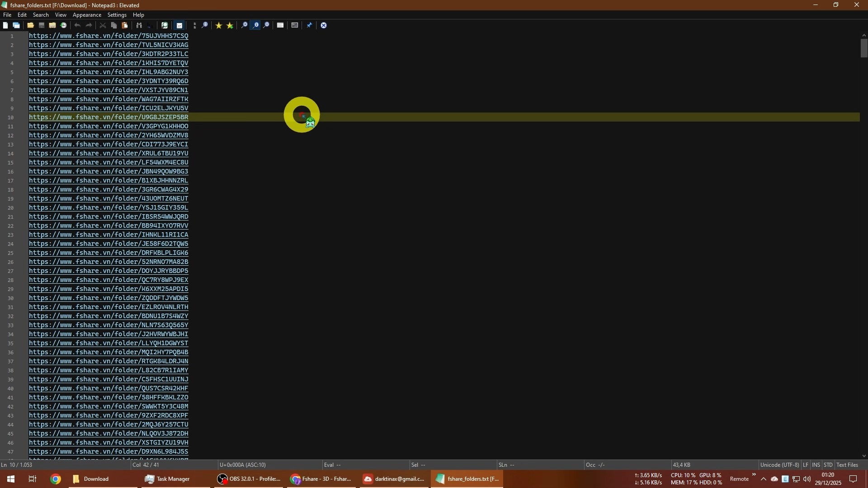This screenshot has width=868, height=488.
Task: Click the Paste clipboard icon
Action: [125, 25]
